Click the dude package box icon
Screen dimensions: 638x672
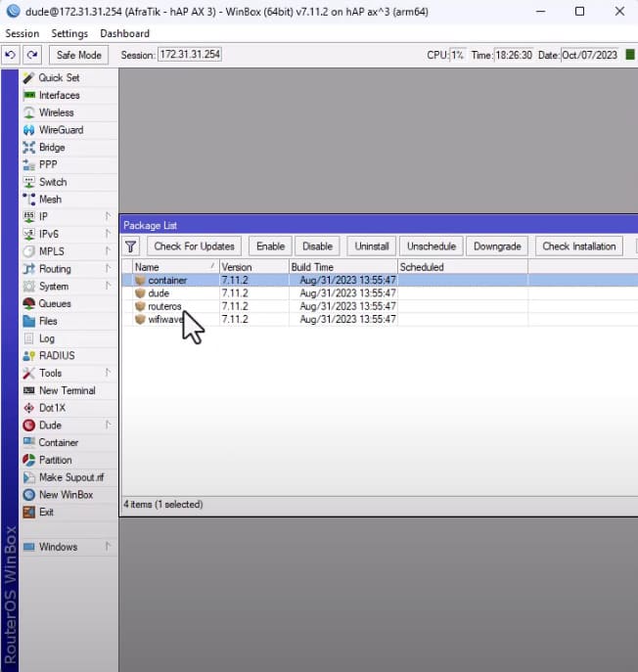[x=140, y=293]
